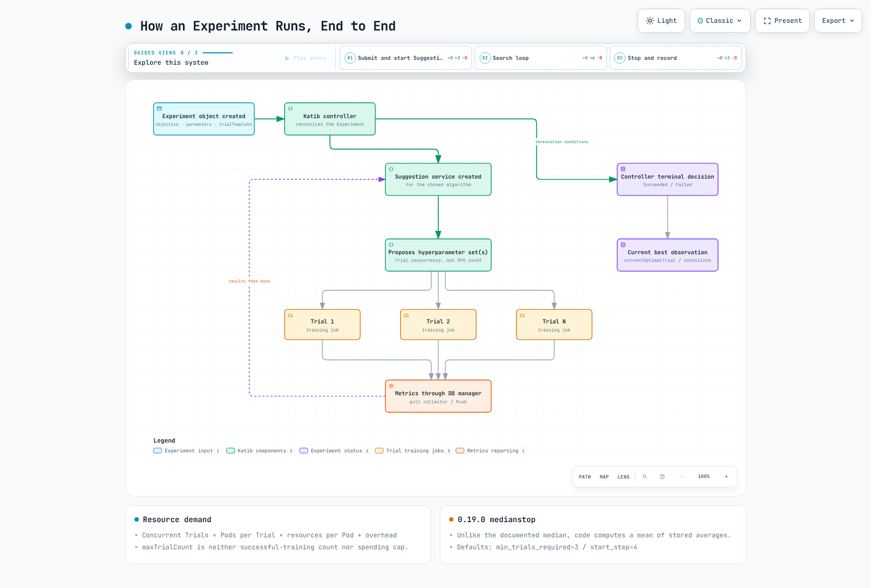Select the Trial 2 training job node
Image resolution: width=871 pixels, height=588 pixels.
pos(438,324)
